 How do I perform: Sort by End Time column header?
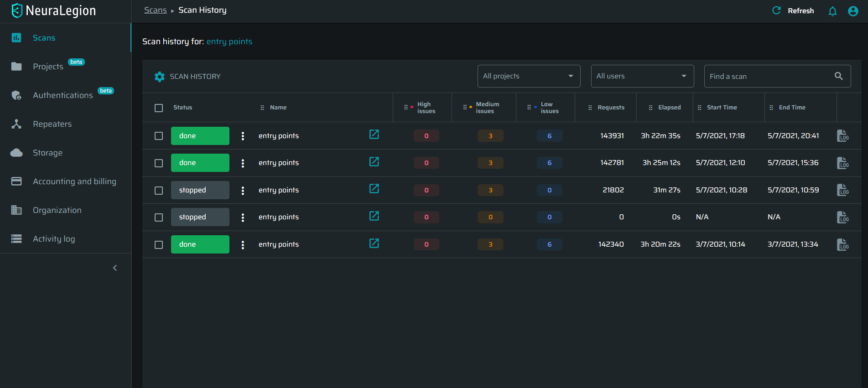(792, 108)
